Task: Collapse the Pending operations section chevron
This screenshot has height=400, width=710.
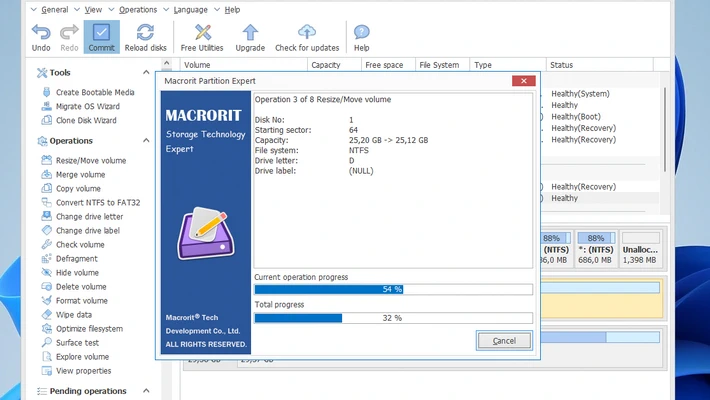Action: coord(146,390)
